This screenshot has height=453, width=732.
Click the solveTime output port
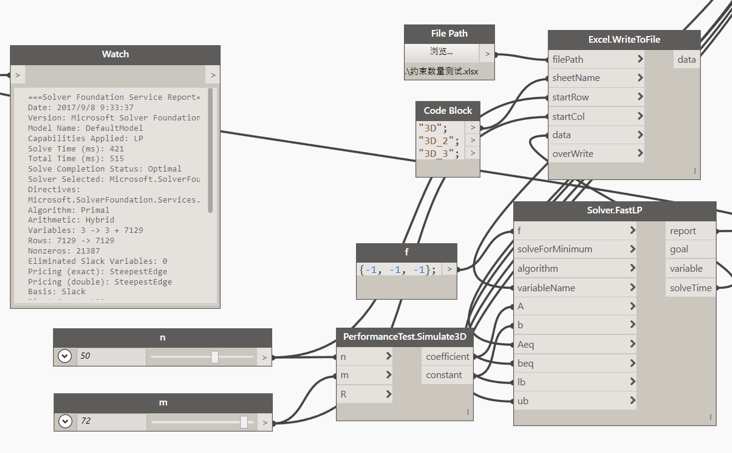690,288
